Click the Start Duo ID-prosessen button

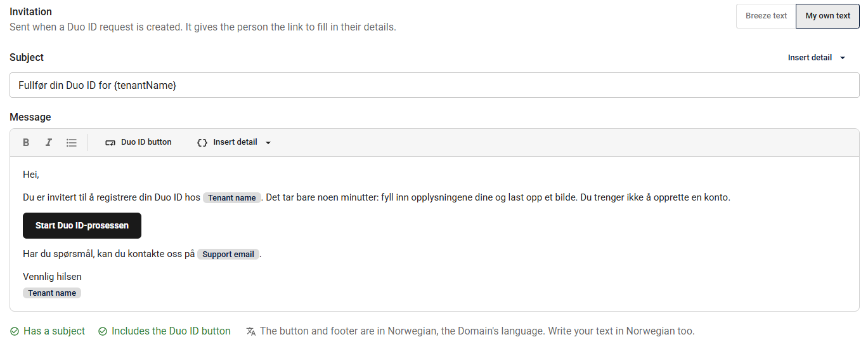pos(82,225)
